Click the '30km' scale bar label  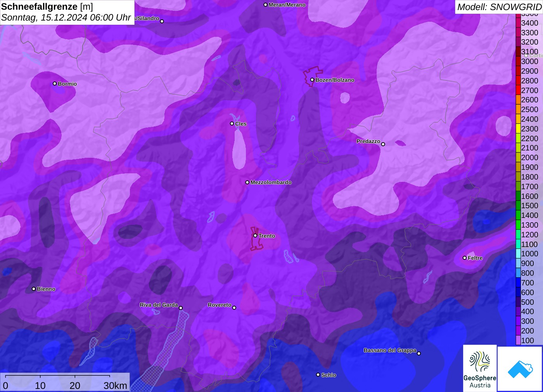pos(115,386)
